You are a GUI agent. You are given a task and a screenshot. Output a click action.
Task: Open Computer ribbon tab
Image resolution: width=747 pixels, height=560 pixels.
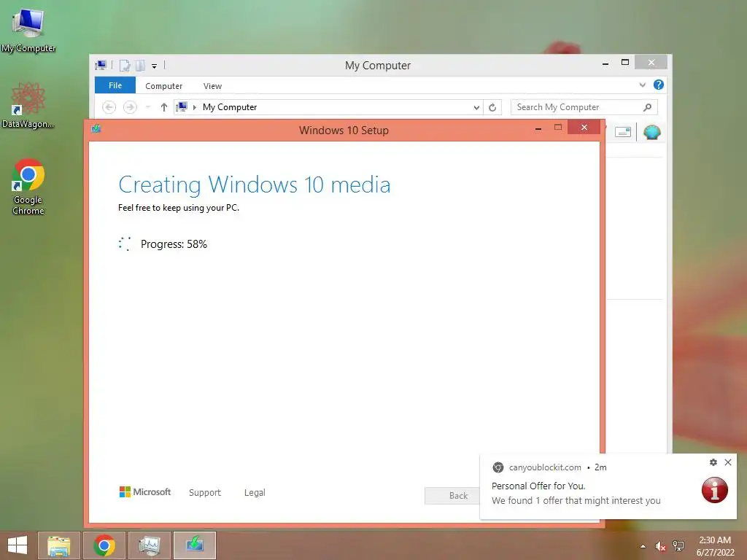[164, 86]
